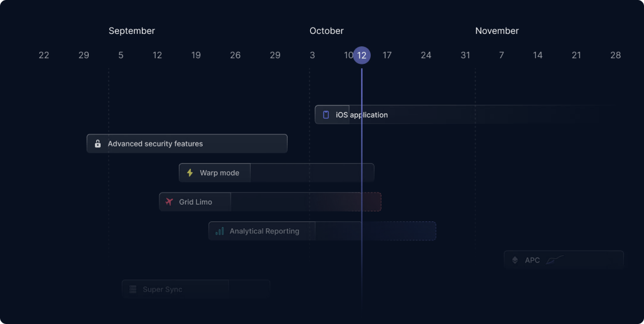
Task: Select the highlighted date 12 marker
Action: (361, 55)
